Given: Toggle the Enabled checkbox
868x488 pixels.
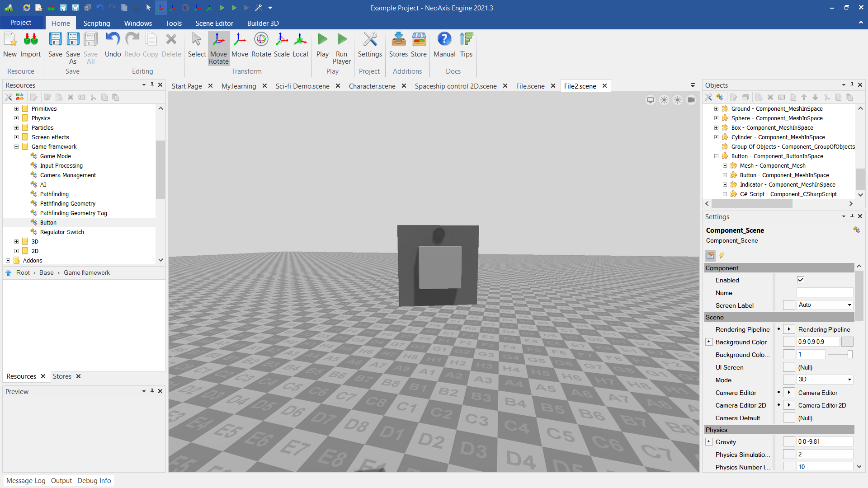Looking at the screenshot, I should pos(801,280).
